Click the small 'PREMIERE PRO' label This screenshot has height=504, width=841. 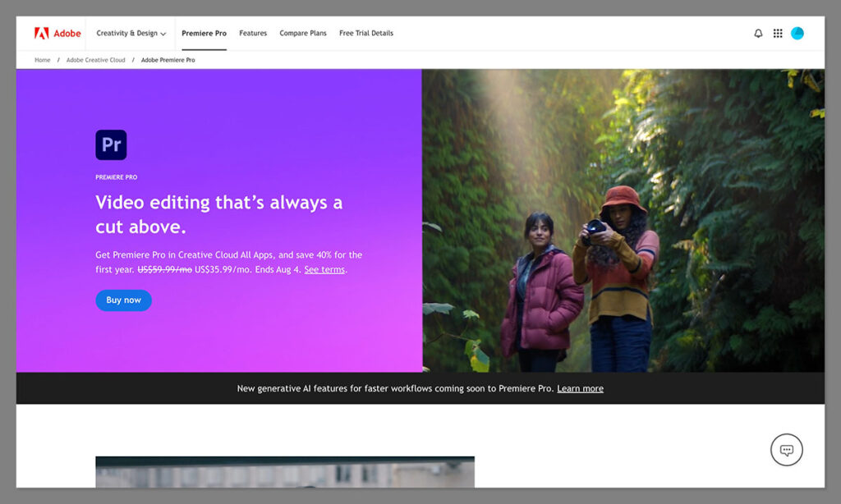117,177
